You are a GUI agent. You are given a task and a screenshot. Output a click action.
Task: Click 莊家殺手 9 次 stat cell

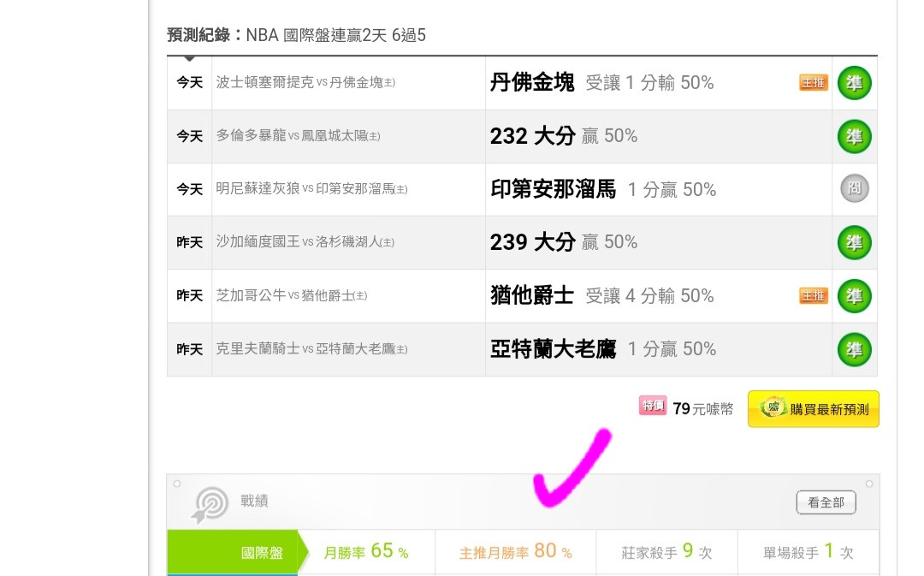(x=666, y=552)
